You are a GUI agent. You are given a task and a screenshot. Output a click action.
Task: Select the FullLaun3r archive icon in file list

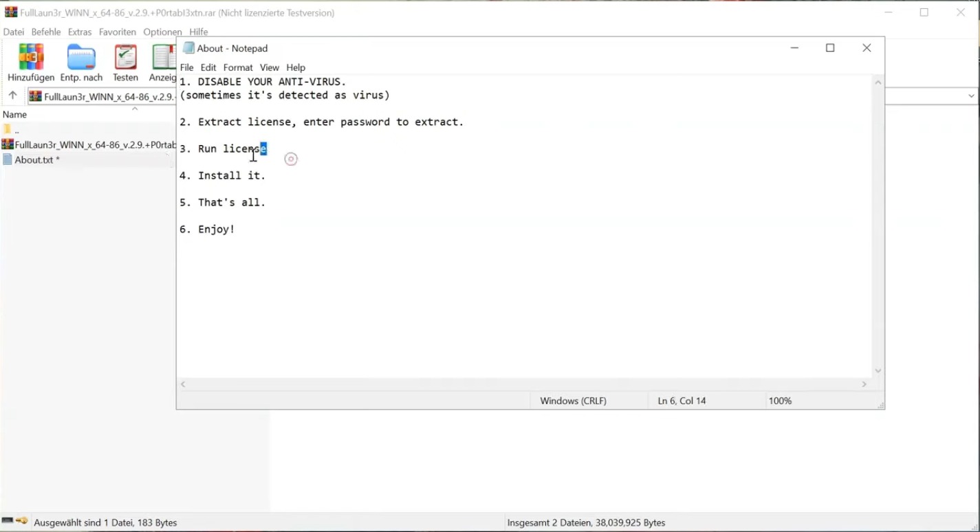8,144
